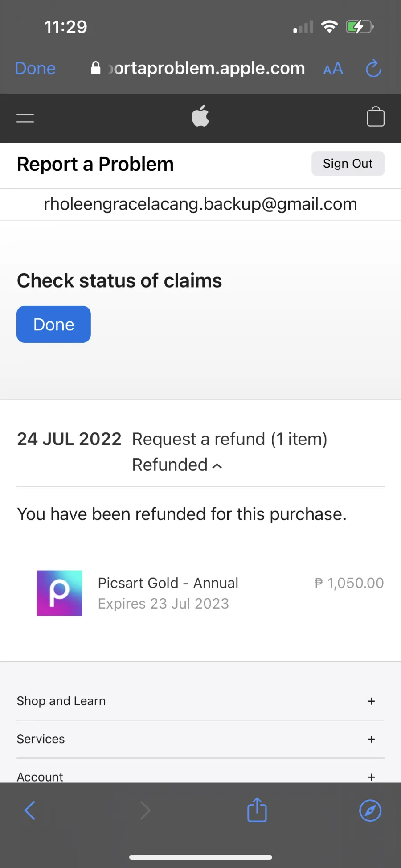The image size is (401, 868).
Task: Tap the Picsart Gold app thumbnail
Action: [x=59, y=593]
